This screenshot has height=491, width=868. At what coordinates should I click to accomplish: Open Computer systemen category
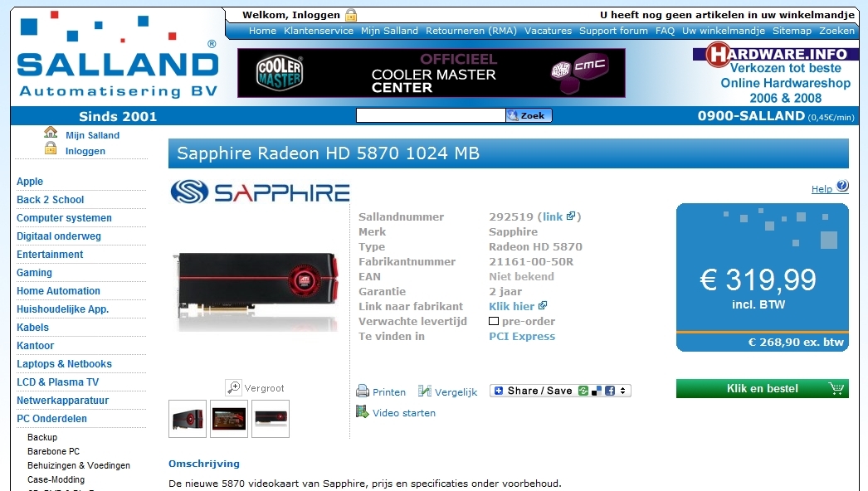click(64, 218)
